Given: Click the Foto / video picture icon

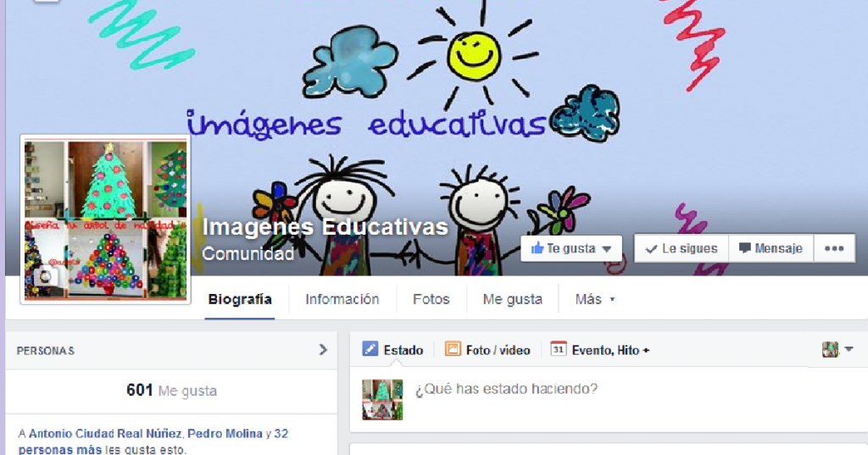Looking at the screenshot, I should click(x=453, y=349).
